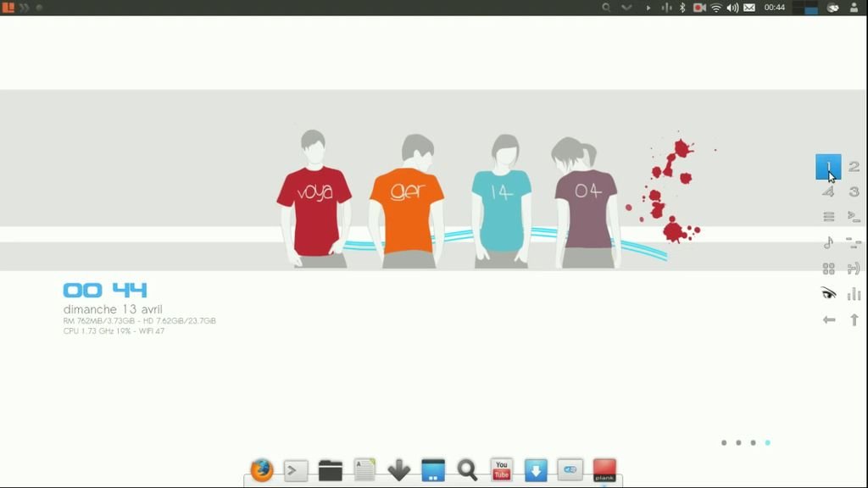Open the settings switch icon in dock
Image resolution: width=868 pixels, height=488 pixels.
[x=570, y=470]
